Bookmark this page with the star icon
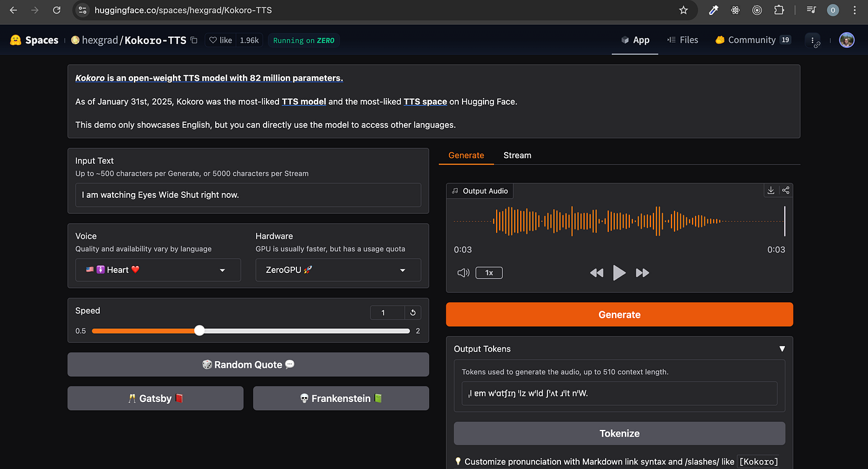 click(683, 10)
